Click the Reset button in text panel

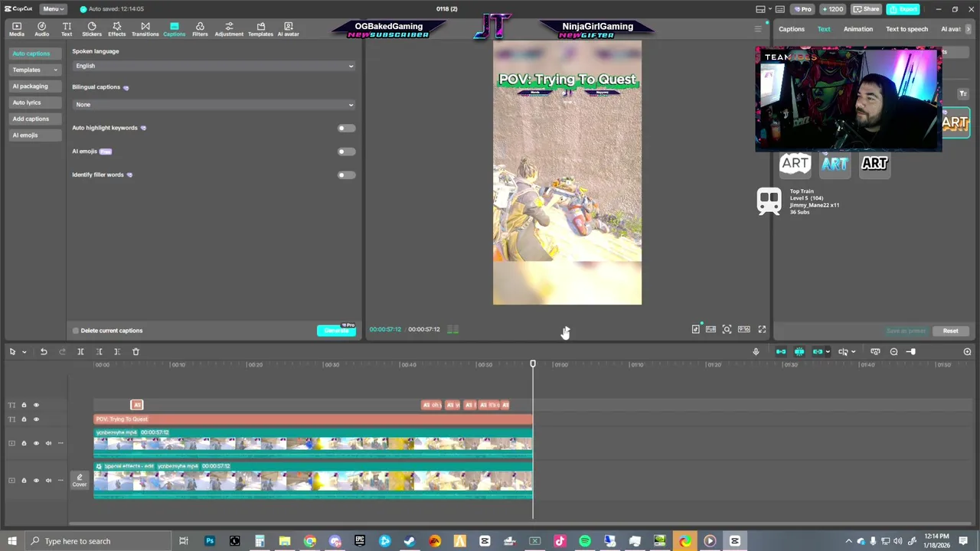(x=950, y=331)
